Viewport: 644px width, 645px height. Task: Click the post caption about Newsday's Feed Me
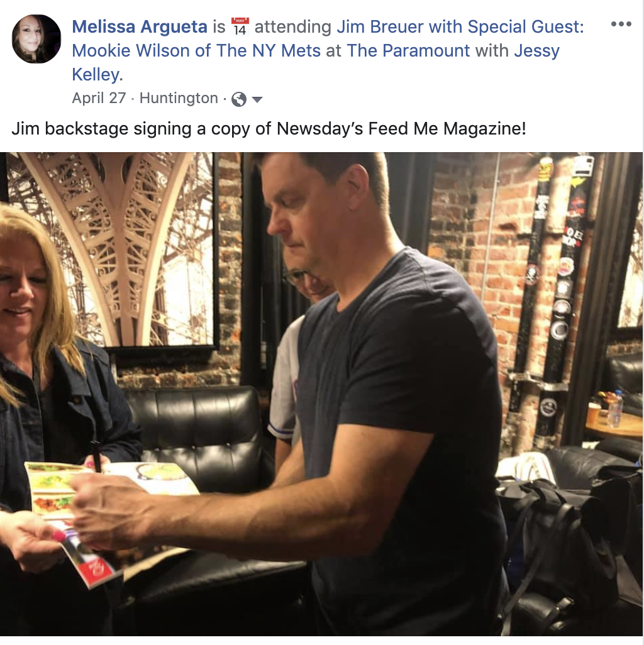point(269,128)
